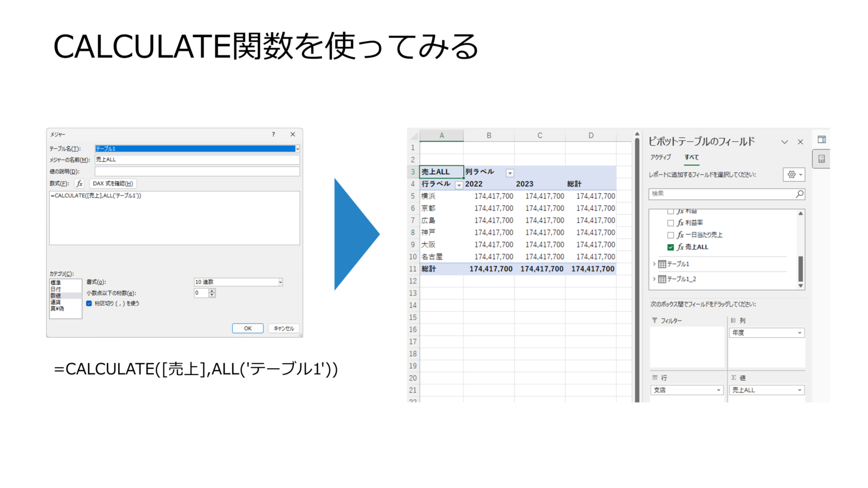Image resolution: width=868 pixels, height=488 pixels.
Task: Click OK to save the measure
Action: tap(247, 327)
